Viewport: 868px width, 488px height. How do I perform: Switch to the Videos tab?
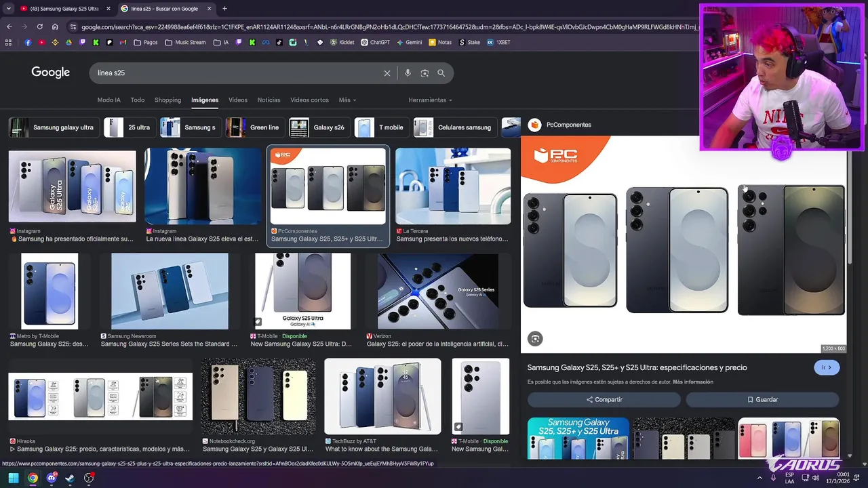tap(238, 100)
